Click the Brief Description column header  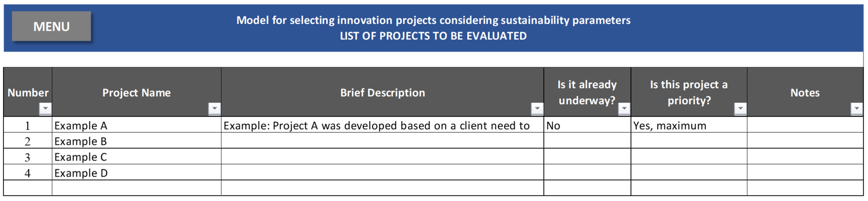pos(382,92)
